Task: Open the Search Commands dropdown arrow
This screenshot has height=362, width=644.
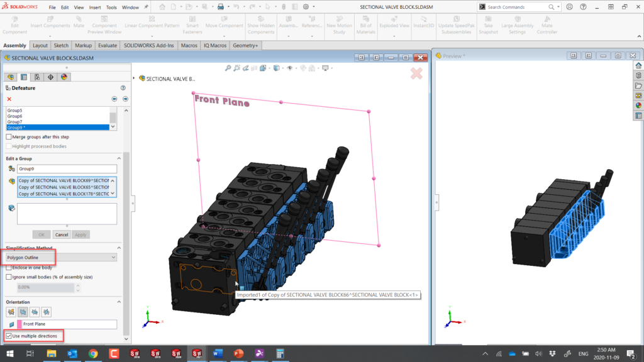Action: [x=558, y=7]
